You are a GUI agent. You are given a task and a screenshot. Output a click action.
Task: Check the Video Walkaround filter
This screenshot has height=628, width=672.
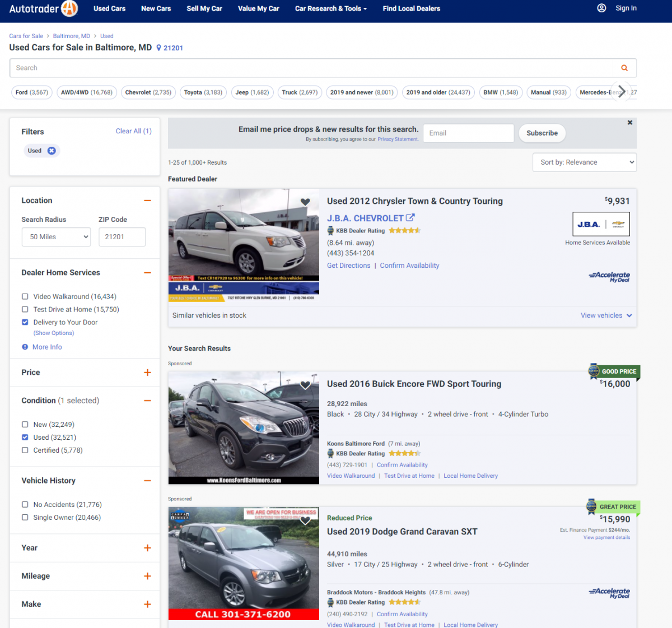(25, 296)
